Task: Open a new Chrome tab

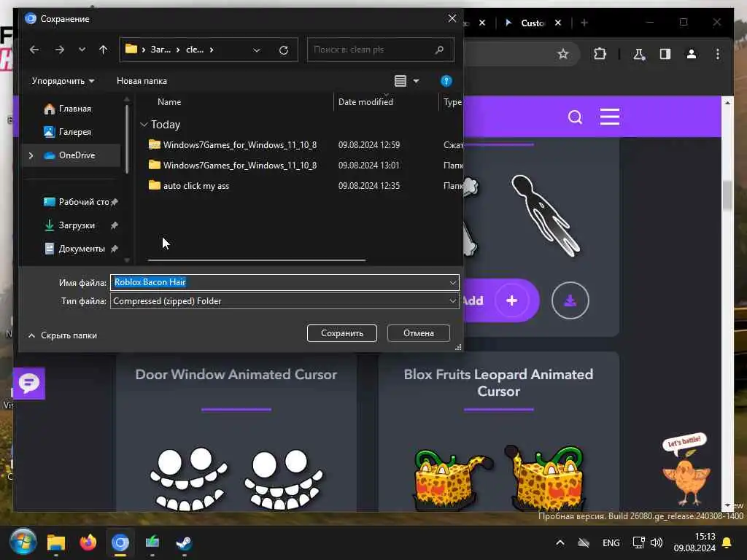Action: click(x=584, y=23)
